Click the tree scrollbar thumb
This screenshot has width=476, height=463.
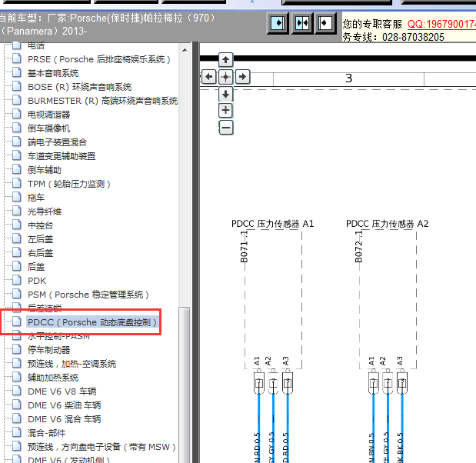pyautogui.click(x=185, y=385)
